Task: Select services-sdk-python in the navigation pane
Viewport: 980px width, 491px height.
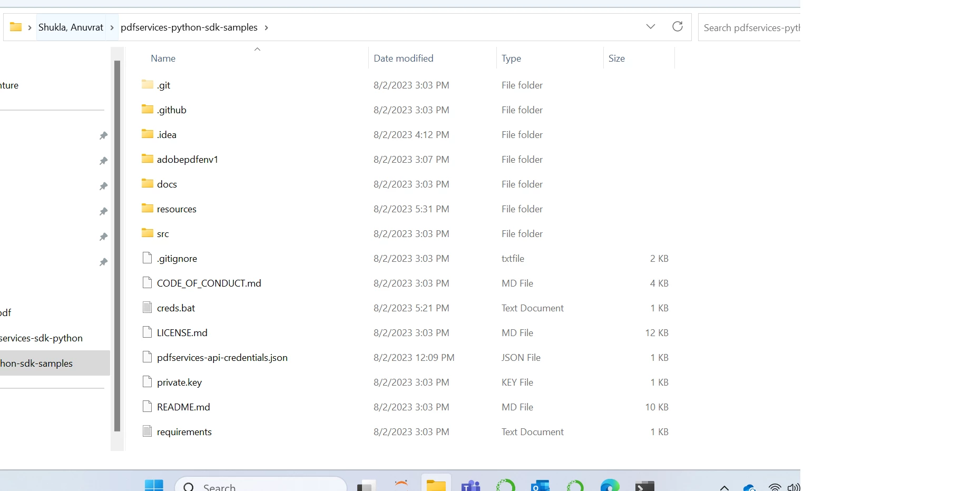Action: 41,338
